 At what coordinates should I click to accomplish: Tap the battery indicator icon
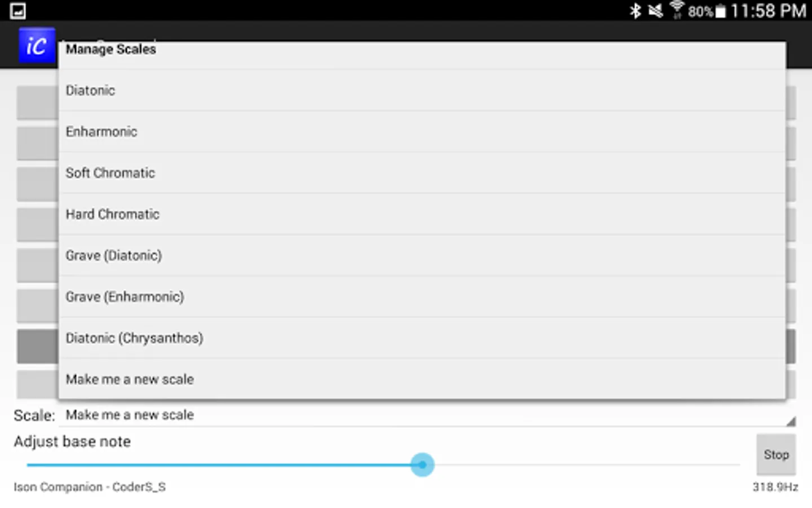click(x=721, y=11)
